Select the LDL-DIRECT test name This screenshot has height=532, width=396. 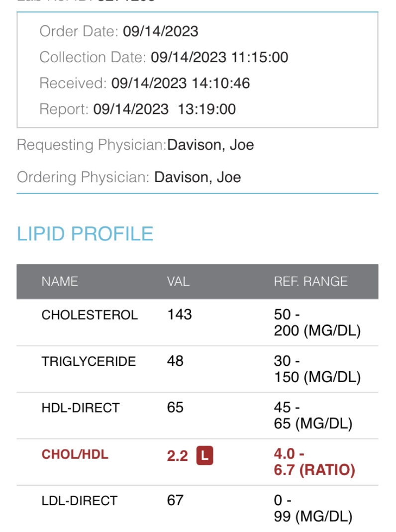pyautogui.click(x=80, y=501)
